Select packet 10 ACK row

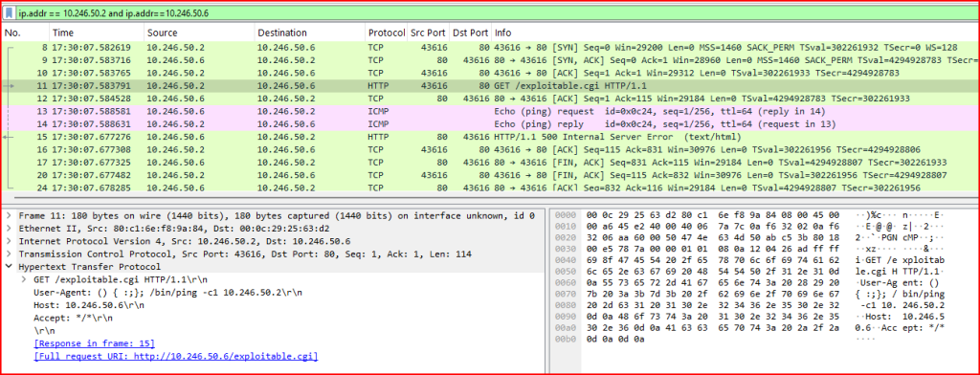tap(490, 73)
